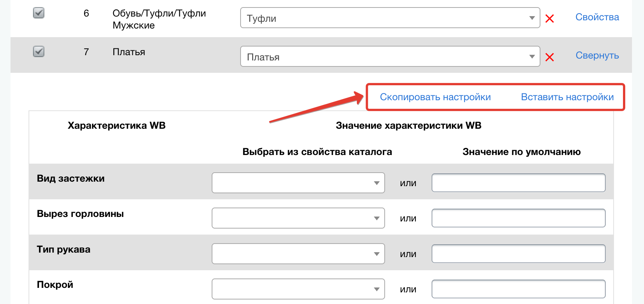644x304 pixels.
Task: Uncheck the checkbox for row 6
Action: tap(39, 13)
